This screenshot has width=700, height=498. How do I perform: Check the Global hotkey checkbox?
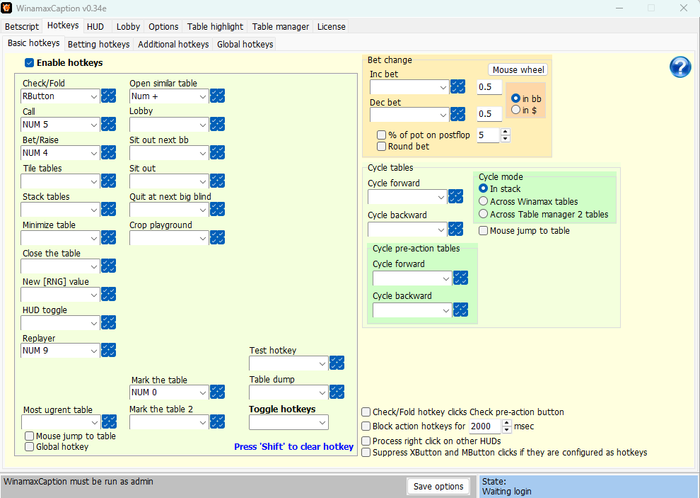pyautogui.click(x=29, y=447)
